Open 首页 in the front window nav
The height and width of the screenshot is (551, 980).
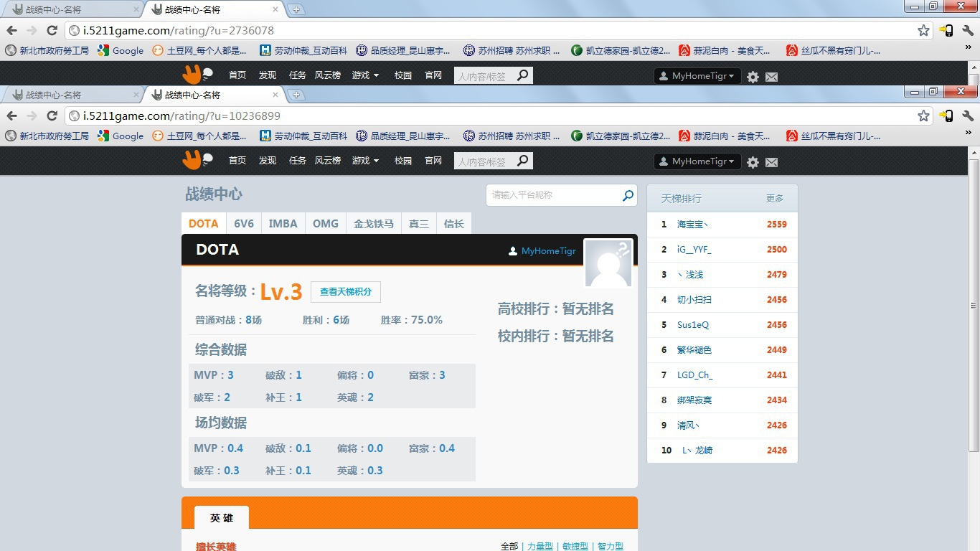[x=237, y=161]
